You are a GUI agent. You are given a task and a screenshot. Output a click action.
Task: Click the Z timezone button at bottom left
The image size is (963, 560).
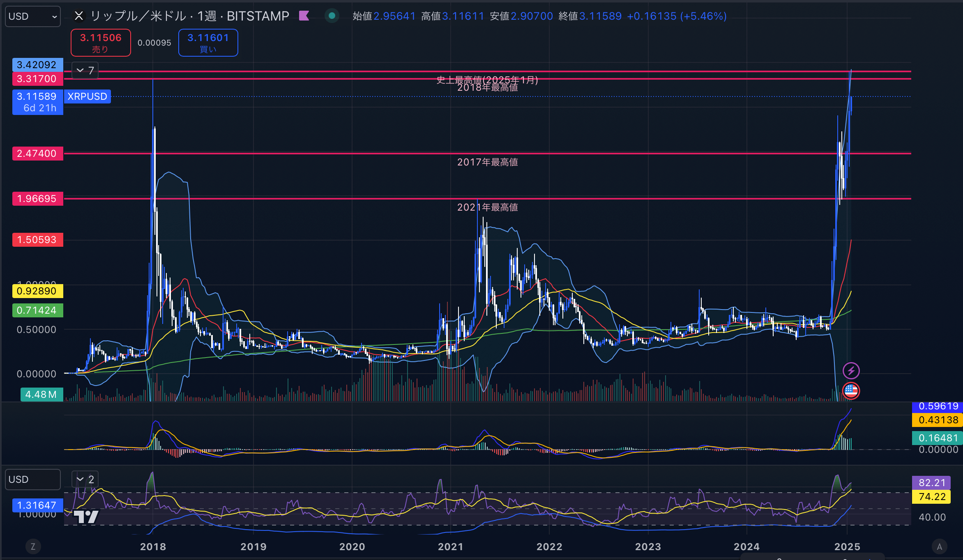point(33,546)
